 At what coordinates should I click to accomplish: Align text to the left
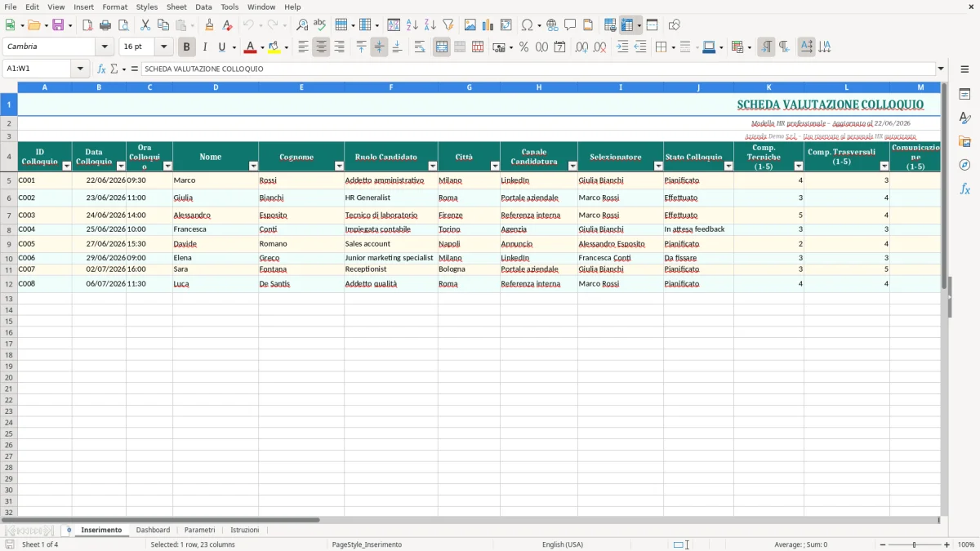(x=304, y=47)
